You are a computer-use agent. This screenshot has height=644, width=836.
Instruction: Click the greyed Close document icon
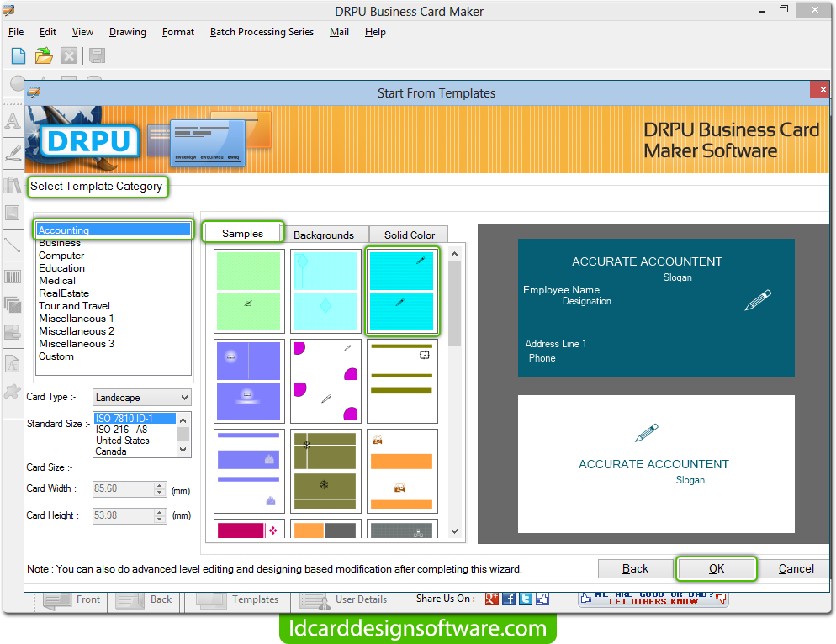69,55
